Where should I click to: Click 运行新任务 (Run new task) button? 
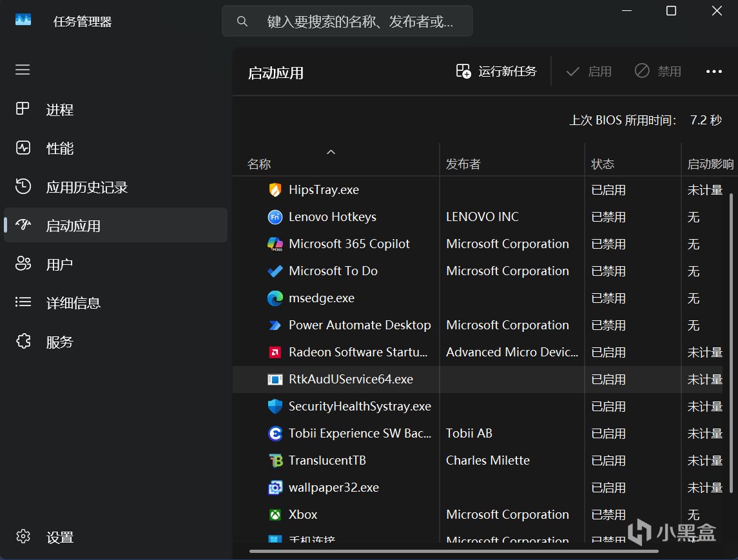point(496,72)
